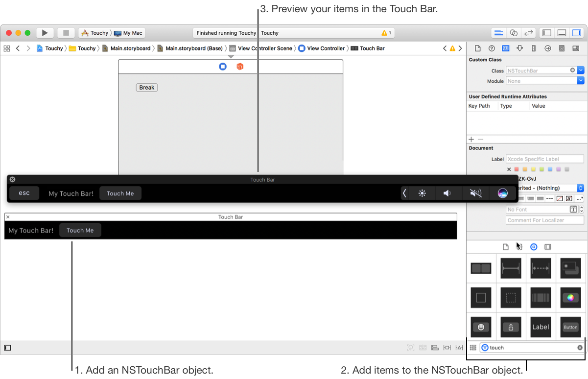Jump to next issue in jump bar
Viewport: 588px width, 379px height.
point(460,48)
